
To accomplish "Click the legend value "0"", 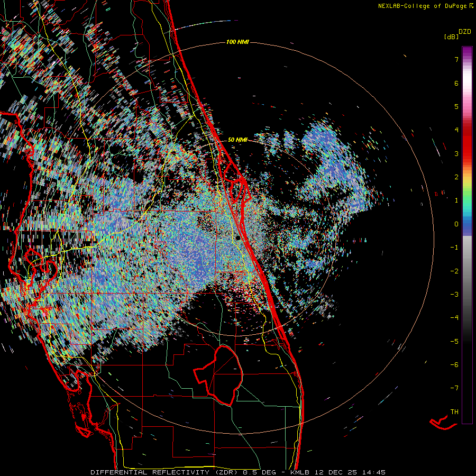I will pos(456,224).
